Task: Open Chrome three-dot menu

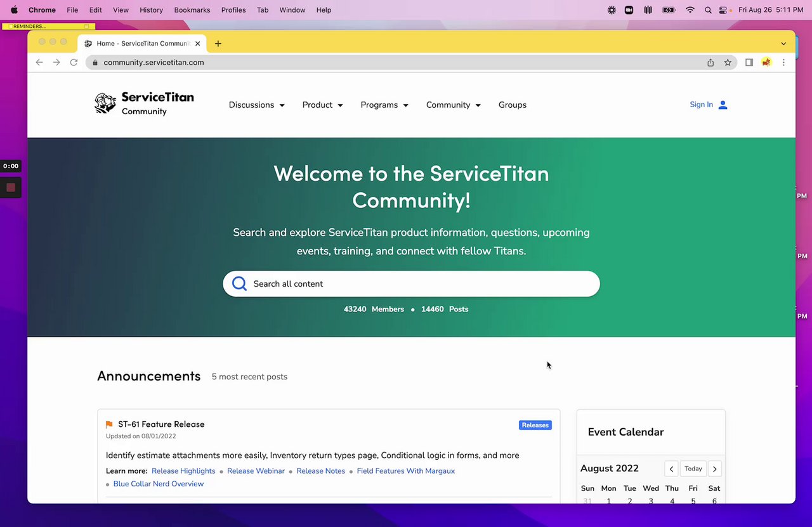Action: pos(783,62)
